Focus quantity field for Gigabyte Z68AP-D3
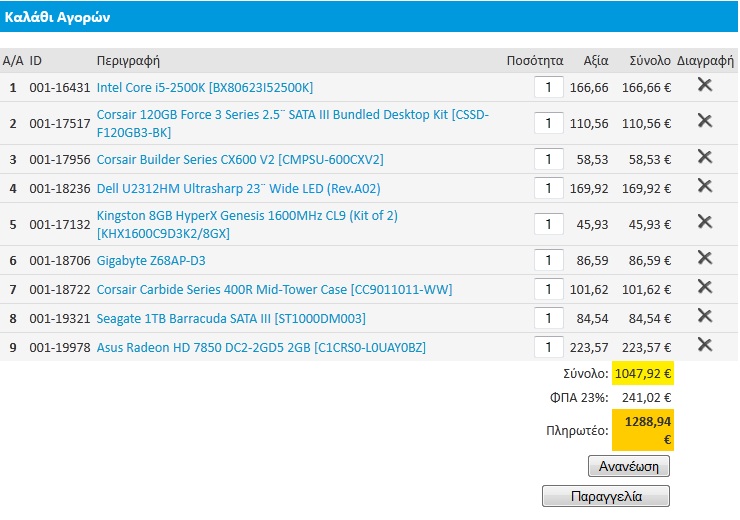Viewport: 740px width, 520px height. click(x=548, y=260)
